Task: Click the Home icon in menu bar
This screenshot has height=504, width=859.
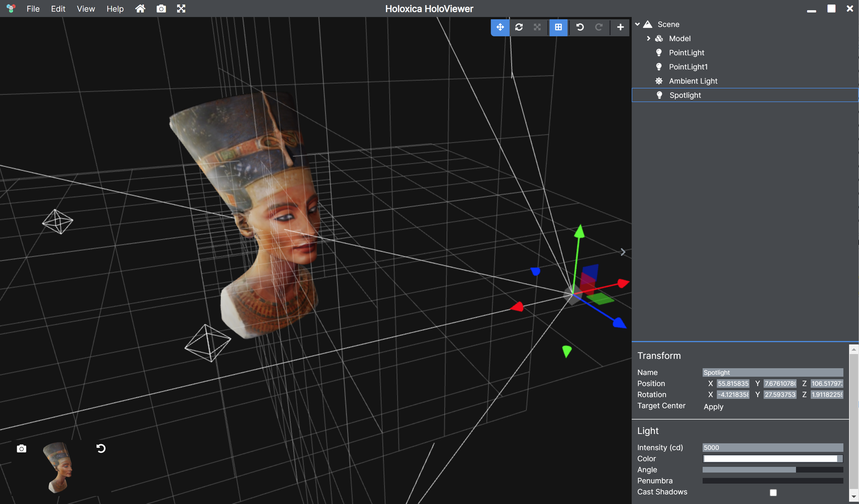Action: [140, 9]
